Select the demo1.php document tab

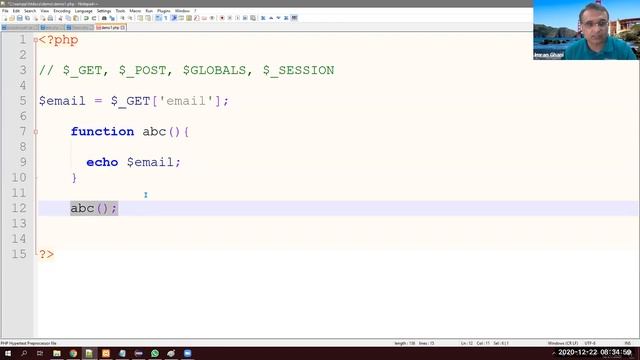tap(110, 27)
